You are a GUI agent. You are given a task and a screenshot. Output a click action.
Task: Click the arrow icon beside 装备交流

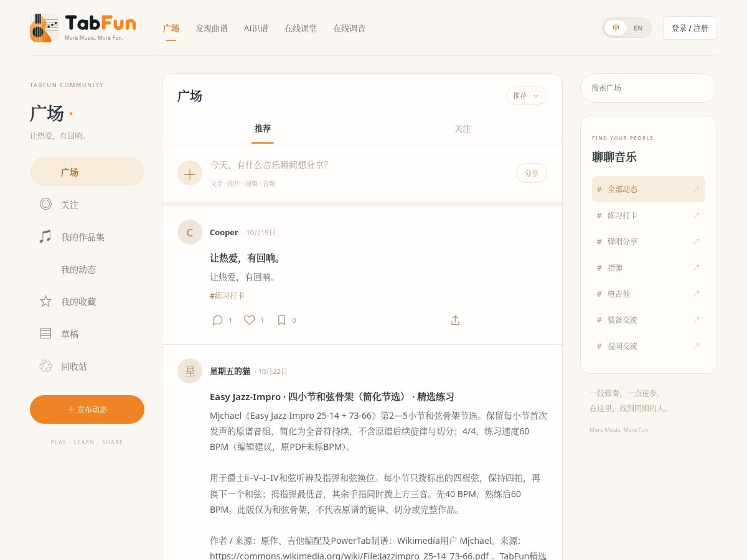tap(696, 320)
